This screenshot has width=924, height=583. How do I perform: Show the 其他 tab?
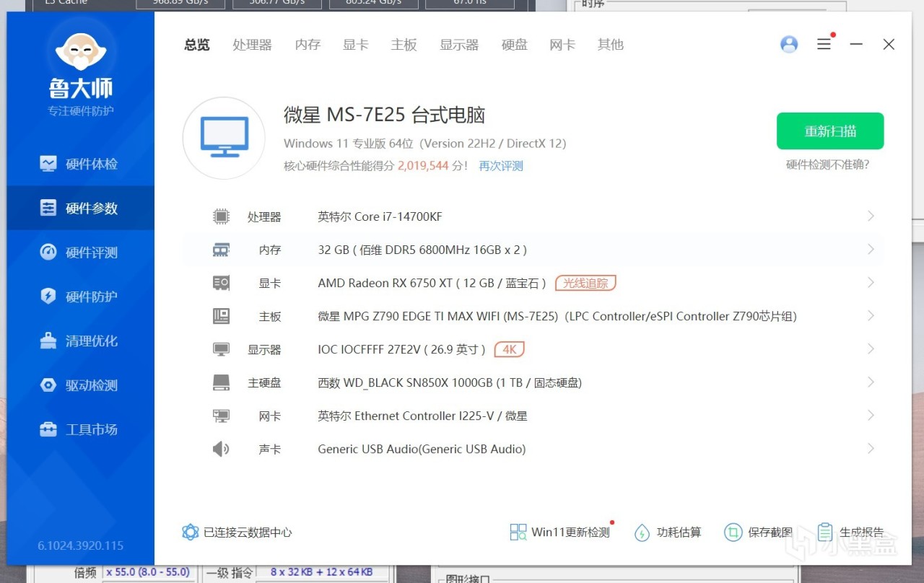click(x=611, y=45)
